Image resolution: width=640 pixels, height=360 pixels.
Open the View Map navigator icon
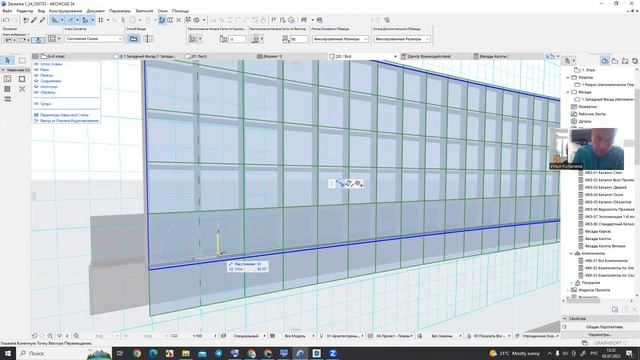pos(615,61)
